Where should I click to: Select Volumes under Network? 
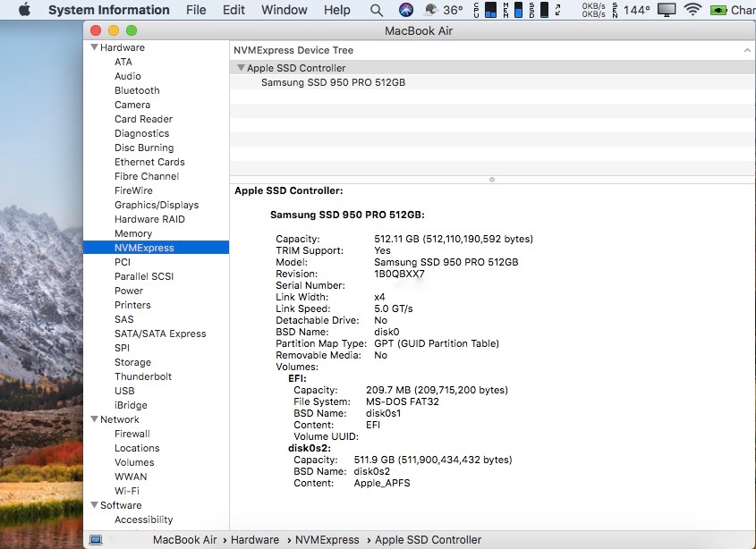pyautogui.click(x=134, y=462)
